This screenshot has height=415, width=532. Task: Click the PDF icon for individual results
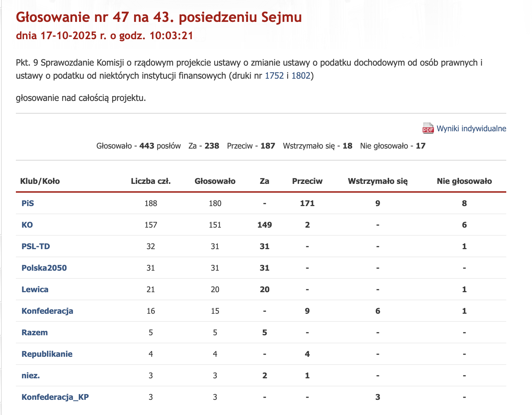point(428,128)
